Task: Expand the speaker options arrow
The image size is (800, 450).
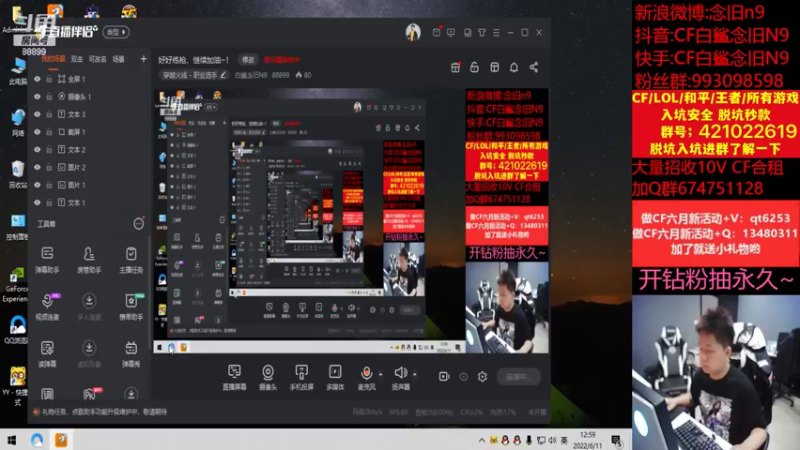Action: pos(414,374)
